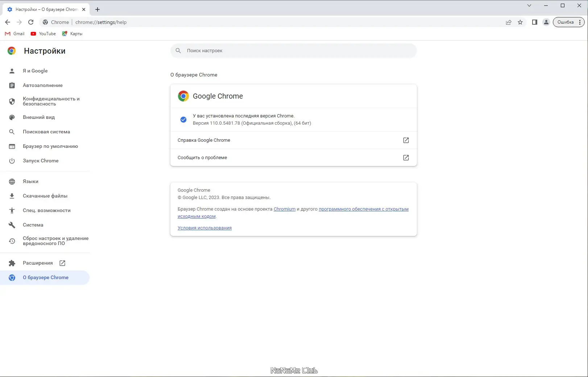Select Внешний вид in settings sidebar
The width and height of the screenshot is (588, 377).
pyautogui.click(x=39, y=117)
